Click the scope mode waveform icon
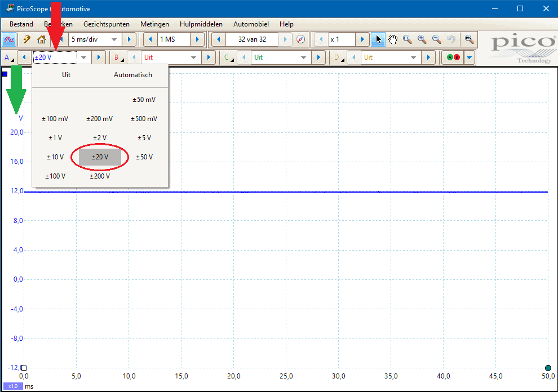558x392 pixels. pyautogui.click(x=9, y=39)
